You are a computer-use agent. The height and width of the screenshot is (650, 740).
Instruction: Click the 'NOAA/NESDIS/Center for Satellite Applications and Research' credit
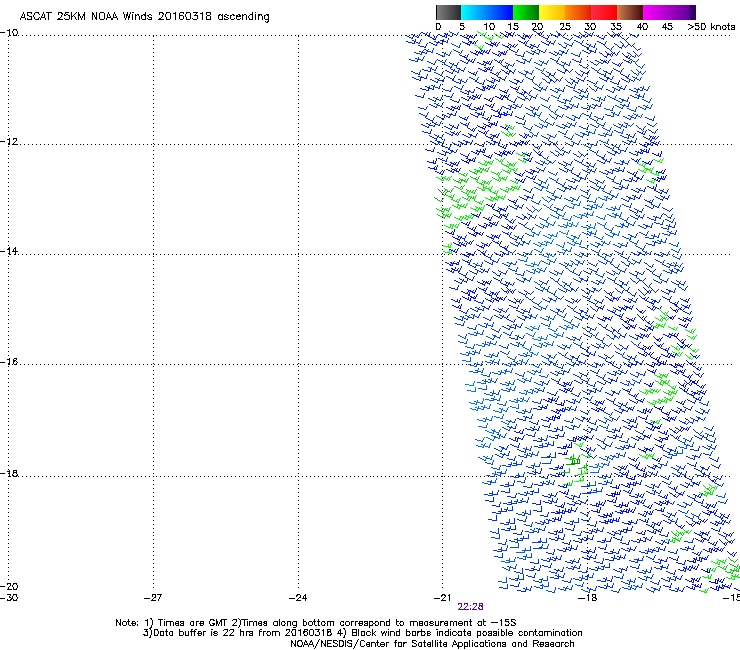[x=432, y=644]
